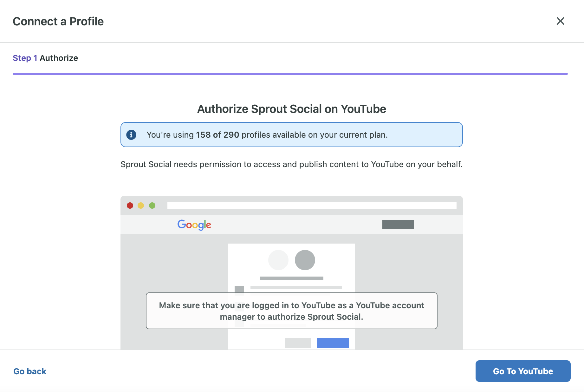
Task: Click the YouTube account manager reminder text
Action: click(292, 311)
